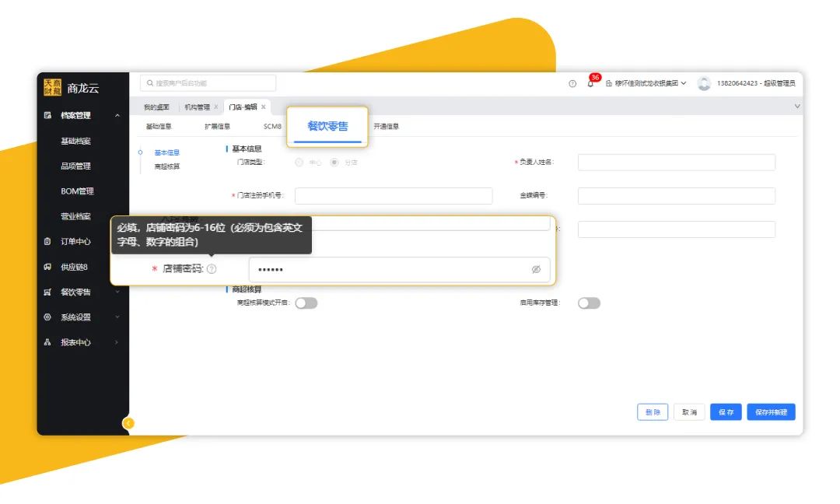Open 品项管理 in the sidebar
This screenshot has height=504, width=840.
pyautogui.click(x=75, y=166)
